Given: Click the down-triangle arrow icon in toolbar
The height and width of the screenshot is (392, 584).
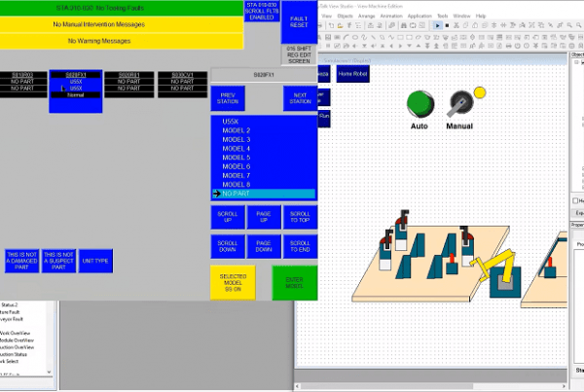Looking at the screenshot, I should (x=410, y=46).
